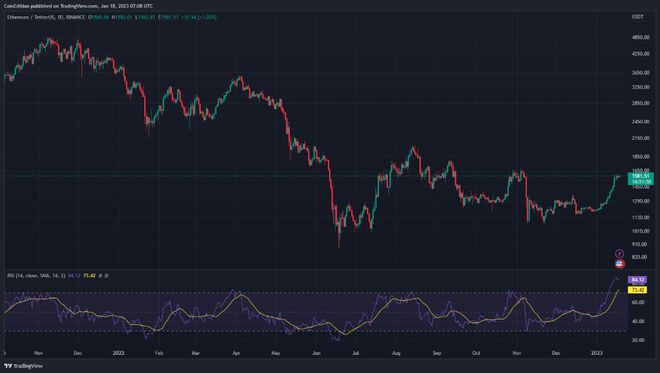The height and width of the screenshot is (373, 660).
Task: Click the 1130.00 price axis label
Action: point(640,217)
